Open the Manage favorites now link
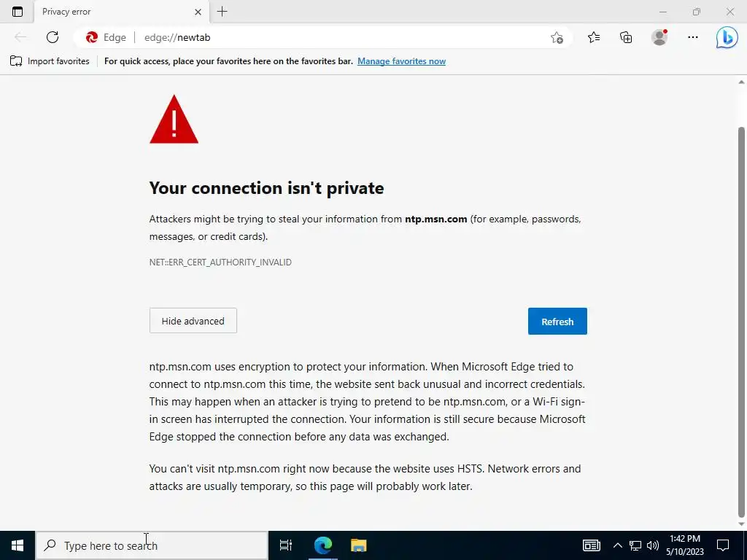The height and width of the screenshot is (560, 747). [x=402, y=61]
